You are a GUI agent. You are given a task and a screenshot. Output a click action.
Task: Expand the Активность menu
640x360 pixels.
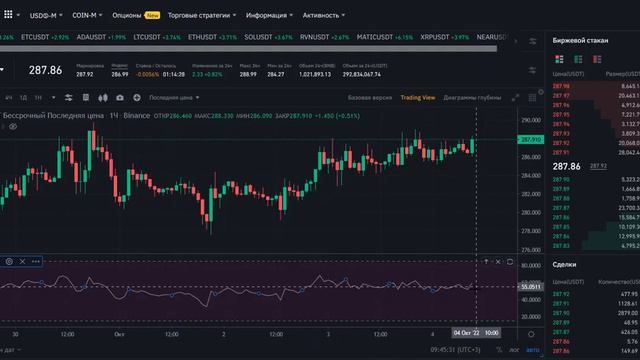(323, 15)
